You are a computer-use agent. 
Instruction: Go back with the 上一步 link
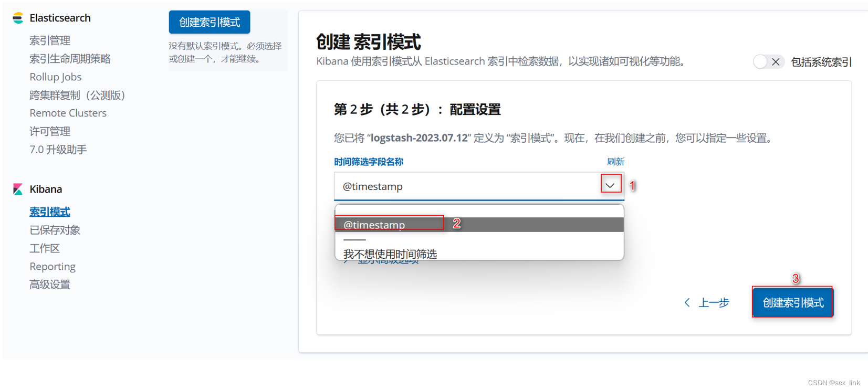click(714, 303)
